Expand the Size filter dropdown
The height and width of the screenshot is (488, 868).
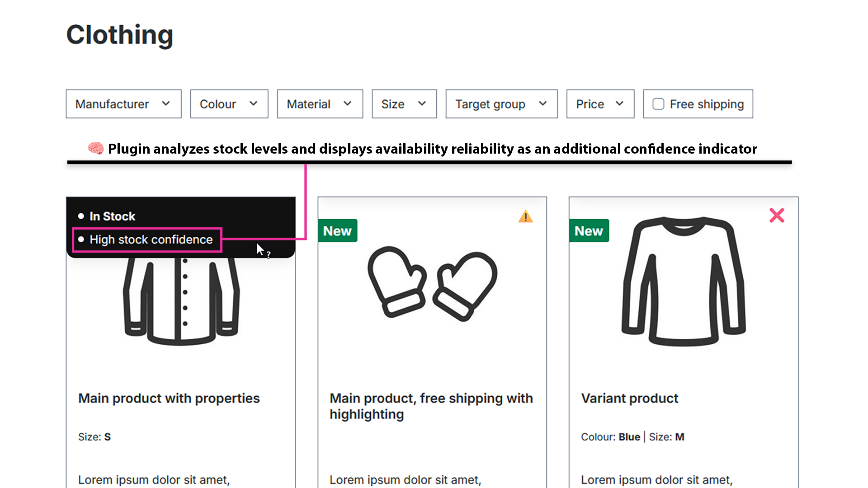click(404, 104)
